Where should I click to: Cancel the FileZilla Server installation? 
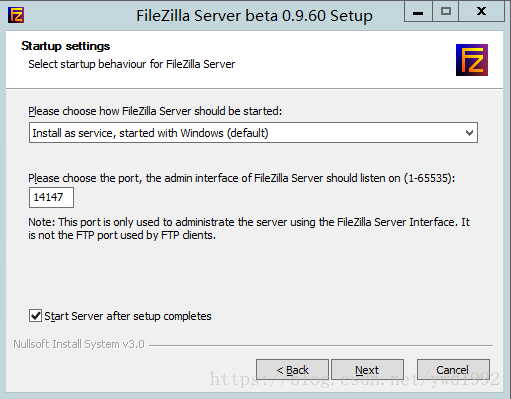pyautogui.click(x=453, y=370)
